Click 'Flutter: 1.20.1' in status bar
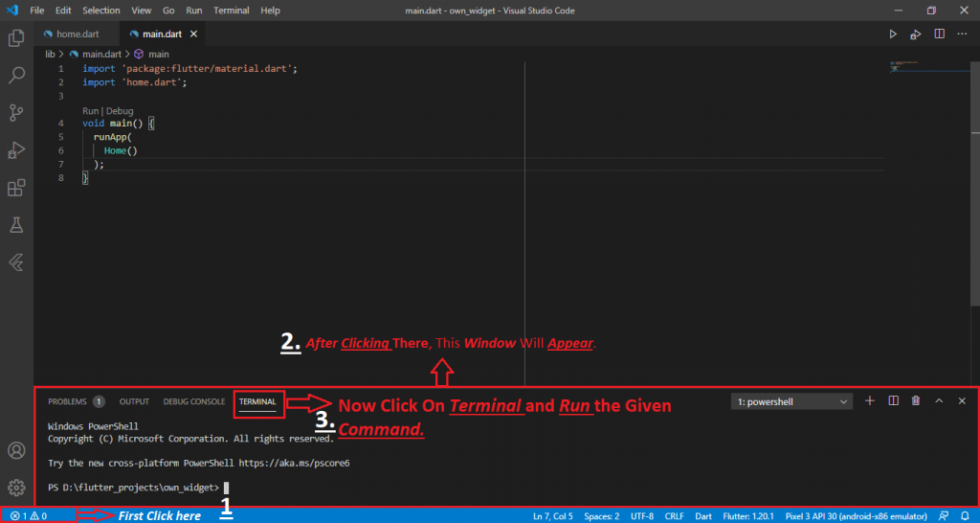The height and width of the screenshot is (523, 980). click(x=748, y=516)
